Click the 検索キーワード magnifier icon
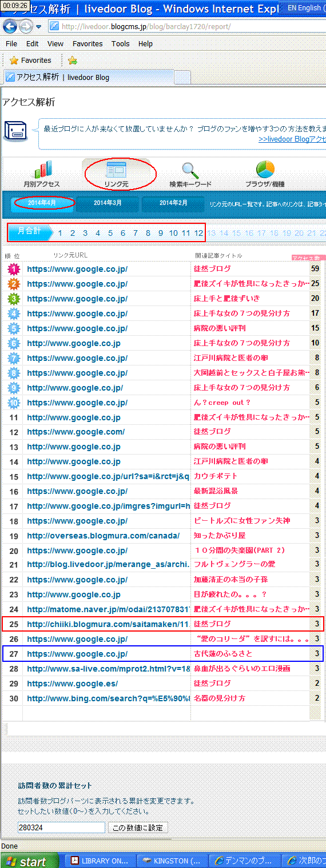Image resolution: width=326 pixels, height=868 pixels. point(190,170)
